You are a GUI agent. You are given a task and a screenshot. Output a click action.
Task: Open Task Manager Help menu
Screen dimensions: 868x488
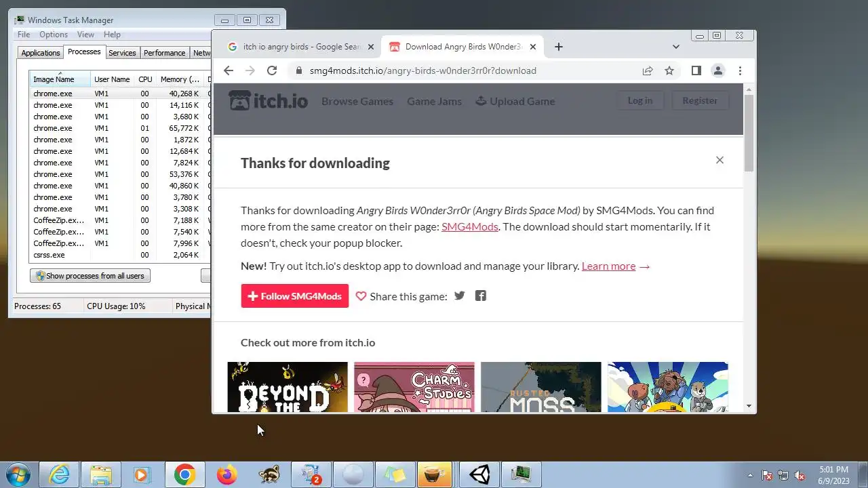(x=112, y=35)
